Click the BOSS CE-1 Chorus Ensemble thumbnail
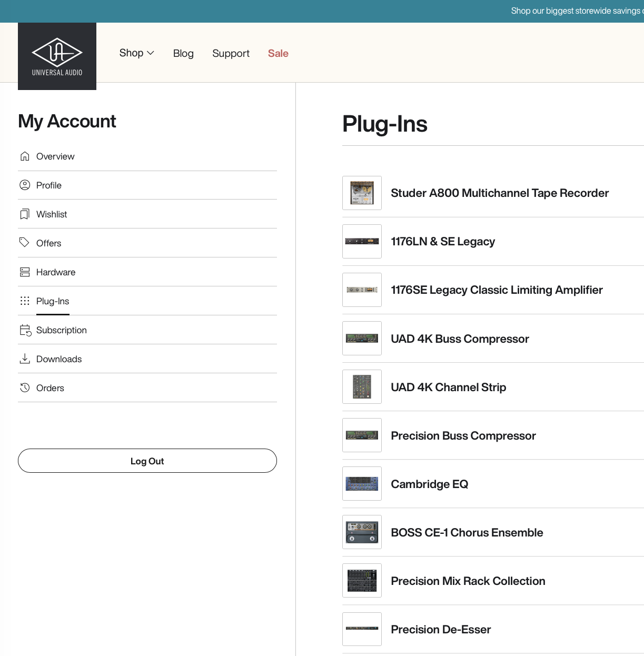Image resolution: width=644 pixels, height=656 pixels. [x=362, y=532]
